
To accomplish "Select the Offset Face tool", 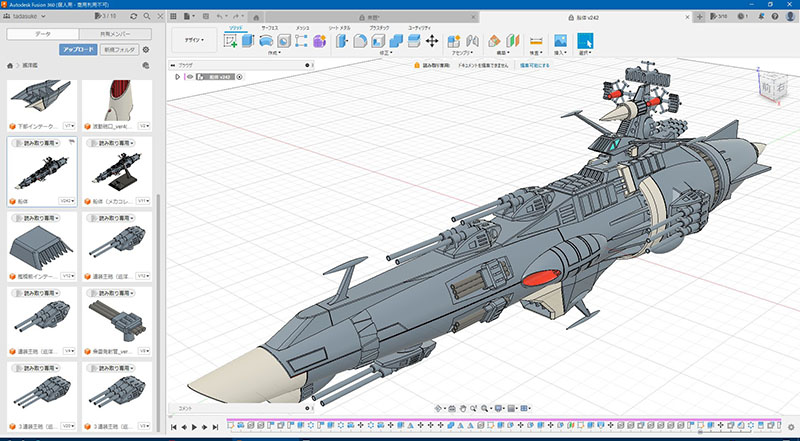I will 414,41.
